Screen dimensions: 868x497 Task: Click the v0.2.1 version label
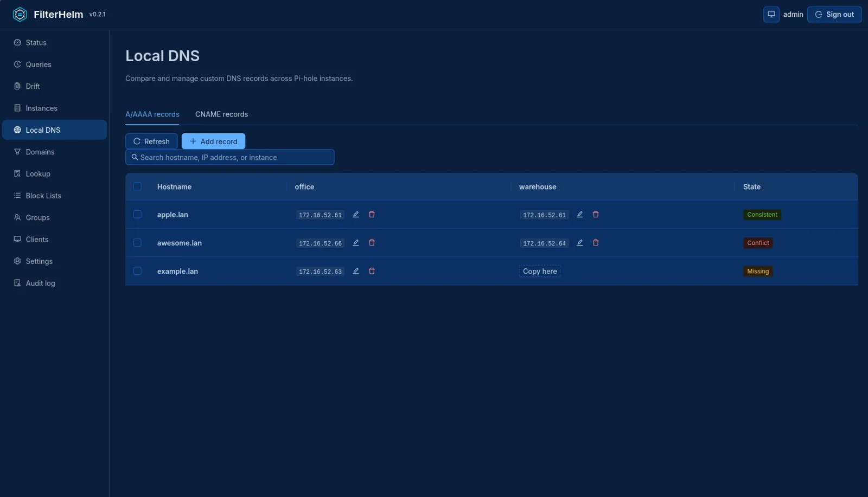tap(98, 15)
